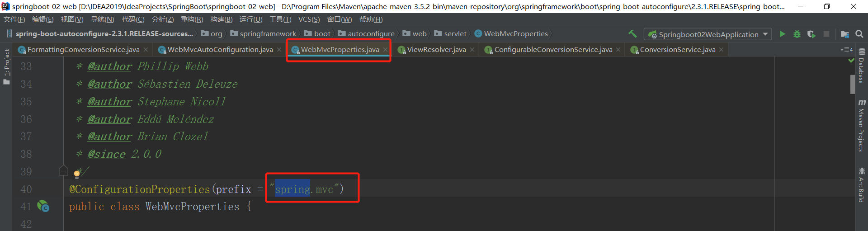This screenshot has width=868, height=231.
Task: Click the WebMvcProperties class name in code
Action: click(192, 207)
